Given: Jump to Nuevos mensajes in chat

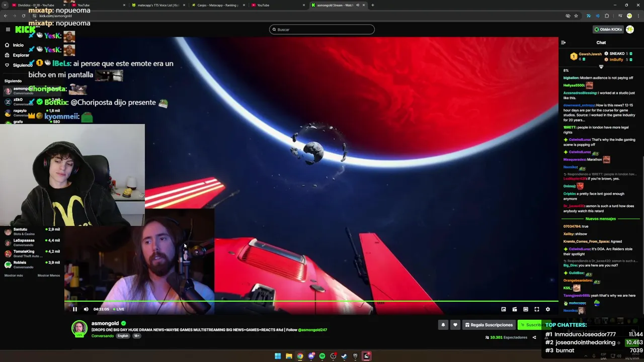Looking at the screenshot, I should click(601, 219).
